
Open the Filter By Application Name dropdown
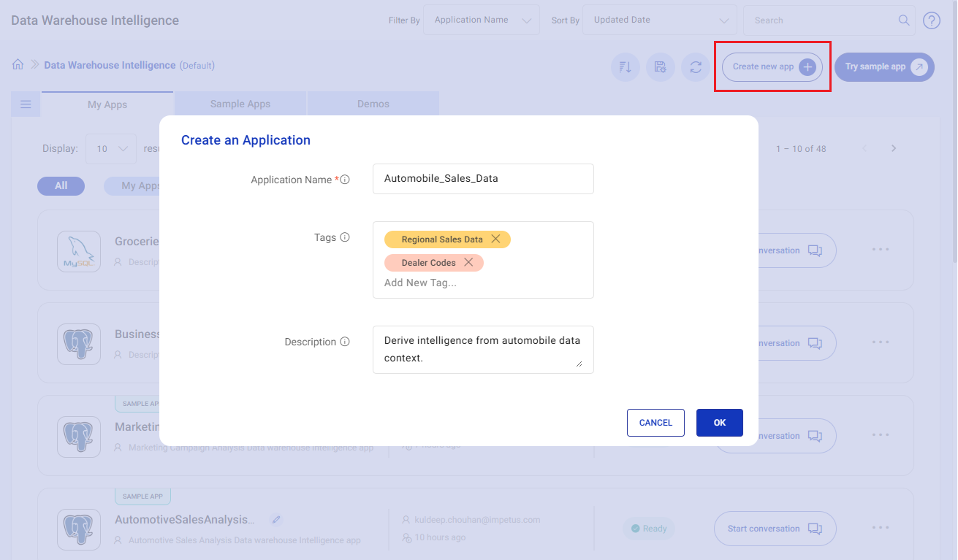[x=481, y=20]
